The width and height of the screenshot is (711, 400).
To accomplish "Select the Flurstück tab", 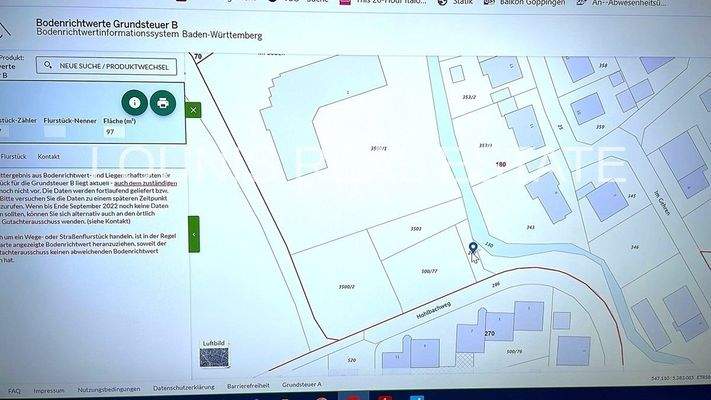I will pos(14,157).
